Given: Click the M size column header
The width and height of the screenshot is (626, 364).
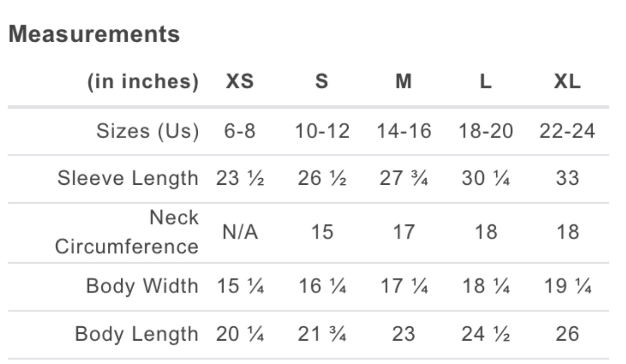Looking at the screenshot, I should pos(403,81).
